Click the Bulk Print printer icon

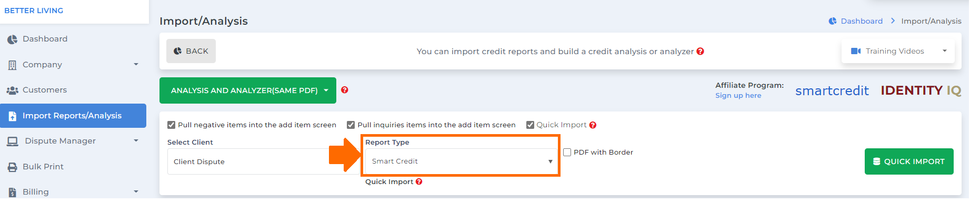point(12,167)
